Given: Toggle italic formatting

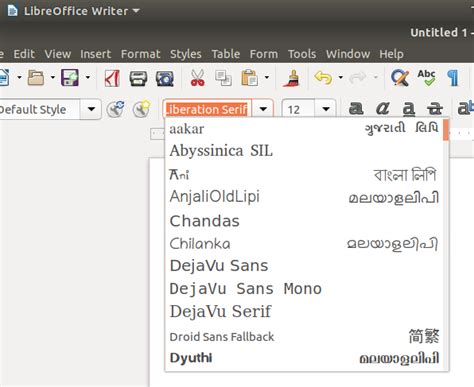Looking at the screenshot, I should coord(382,109).
